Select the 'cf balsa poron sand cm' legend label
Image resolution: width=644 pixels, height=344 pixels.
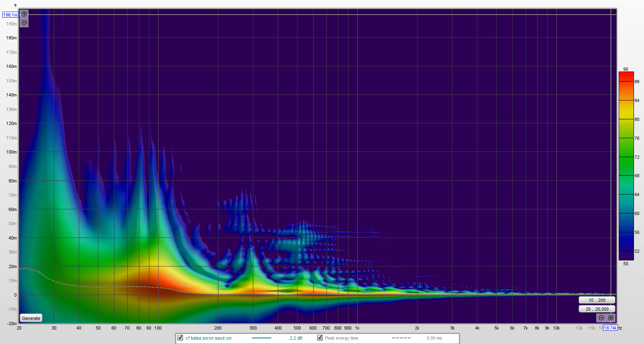tap(208, 338)
